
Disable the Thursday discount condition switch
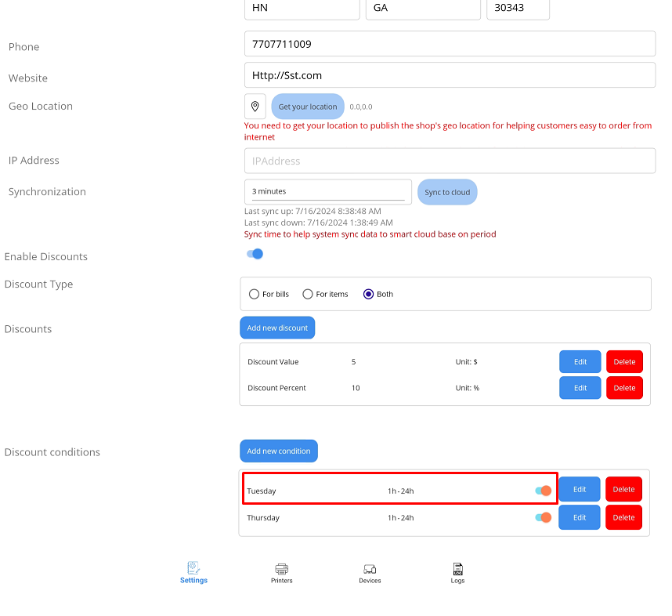click(543, 517)
